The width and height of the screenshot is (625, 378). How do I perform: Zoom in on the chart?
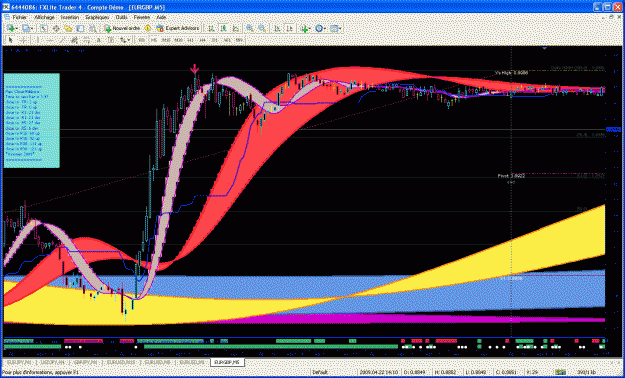click(250, 28)
